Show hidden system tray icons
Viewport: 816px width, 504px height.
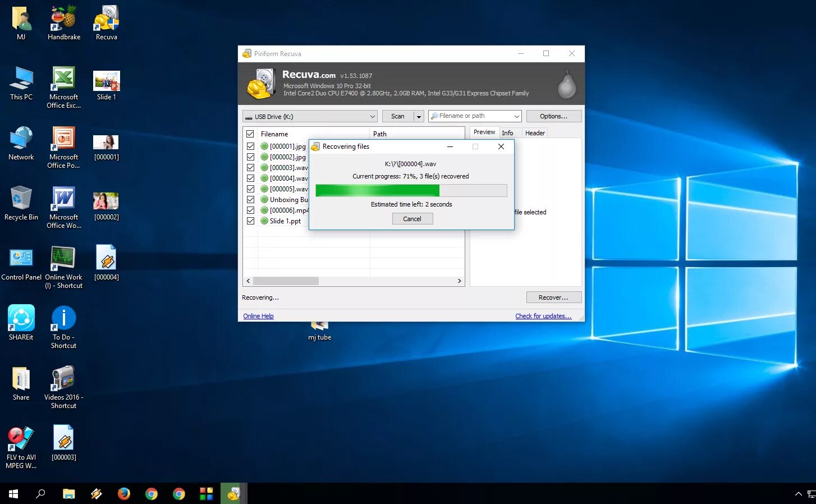[798, 494]
